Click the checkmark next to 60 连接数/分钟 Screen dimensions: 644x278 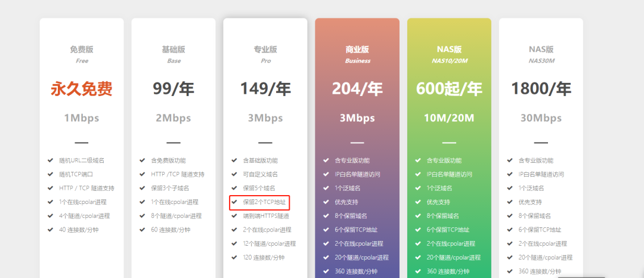tap(143, 230)
